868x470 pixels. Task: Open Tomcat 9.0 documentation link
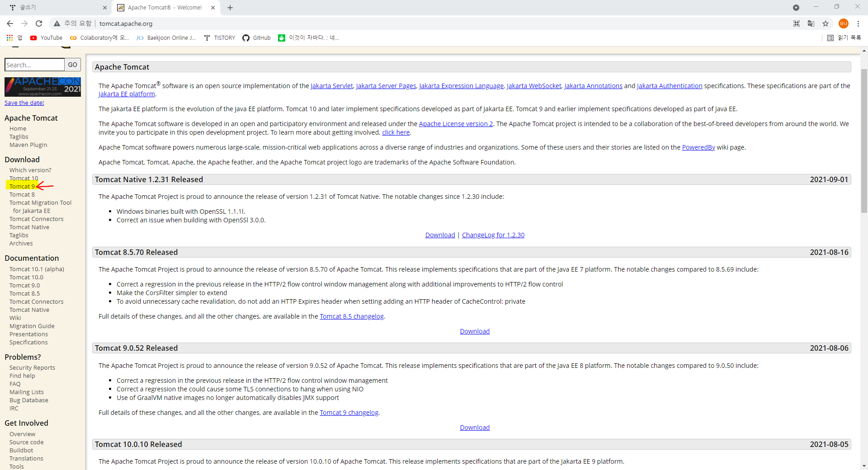click(24, 285)
